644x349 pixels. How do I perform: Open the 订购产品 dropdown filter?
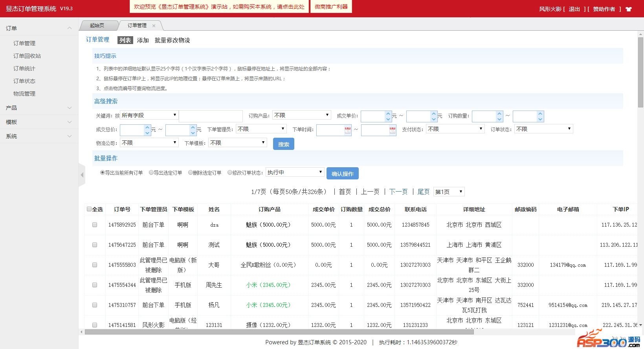(301, 115)
